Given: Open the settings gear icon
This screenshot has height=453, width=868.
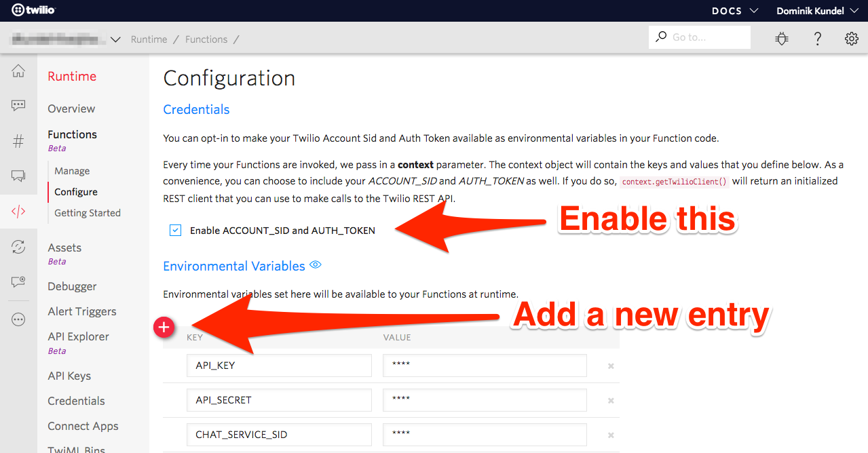Looking at the screenshot, I should pos(852,39).
